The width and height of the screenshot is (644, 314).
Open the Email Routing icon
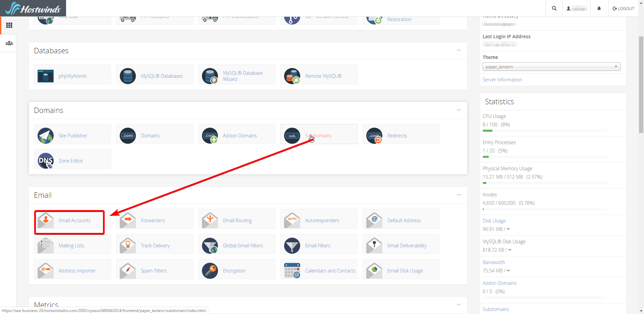pos(210,221)
